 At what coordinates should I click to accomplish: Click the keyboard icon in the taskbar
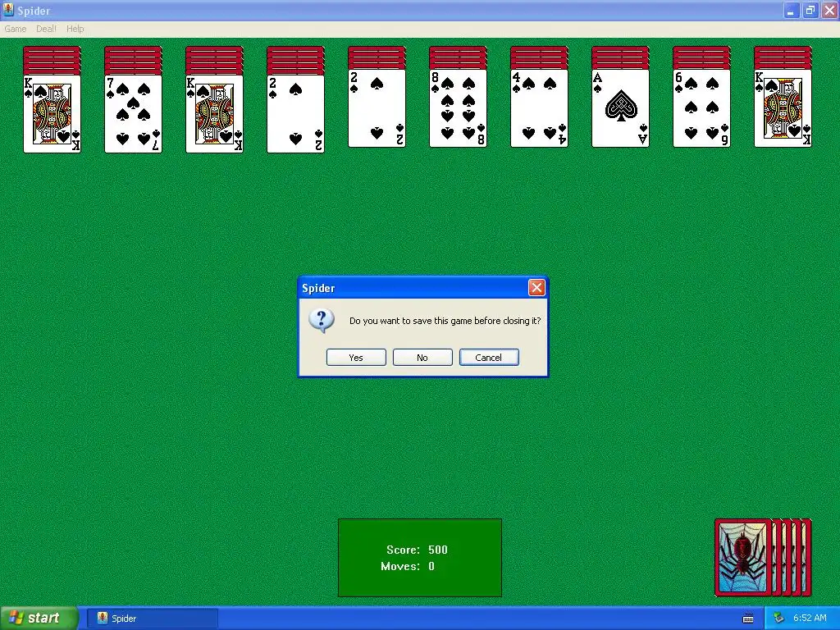[748, 619]
